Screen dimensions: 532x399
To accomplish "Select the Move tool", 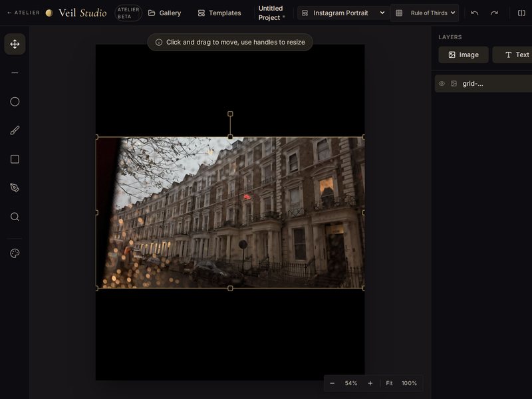I will (x=15, y=44).
